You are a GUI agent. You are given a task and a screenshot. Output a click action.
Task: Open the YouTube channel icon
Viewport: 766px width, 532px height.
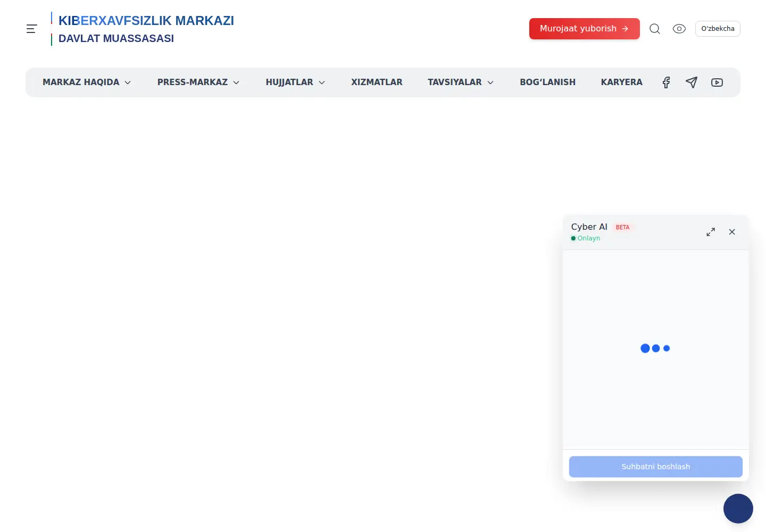point(717,82)
